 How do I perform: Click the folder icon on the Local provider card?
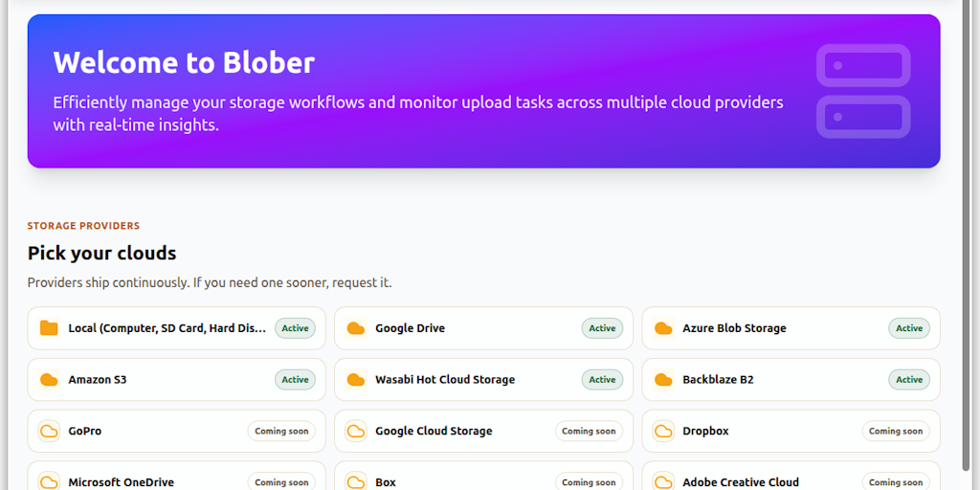point(49,328)
